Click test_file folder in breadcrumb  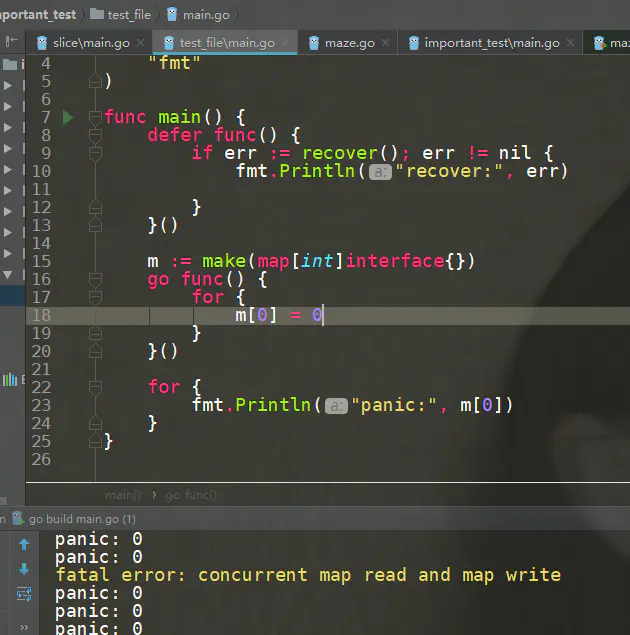[129, 15]
